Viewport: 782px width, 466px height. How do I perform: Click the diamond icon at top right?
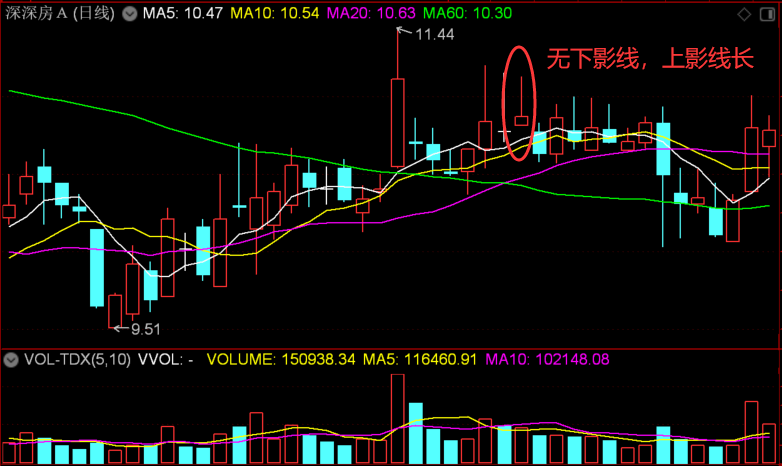pos(744,14)
